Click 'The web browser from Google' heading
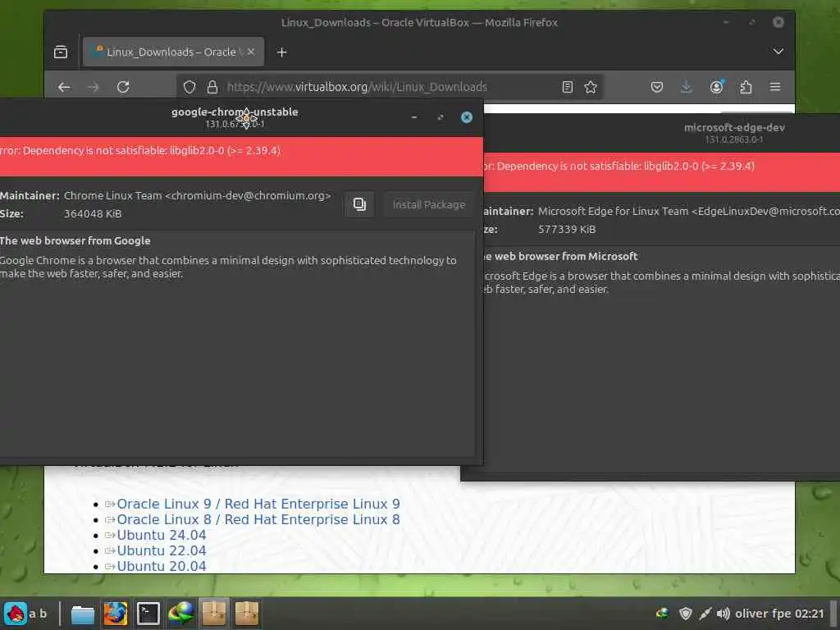The height and width of the screenshot is (630, 840). point(75,240)
